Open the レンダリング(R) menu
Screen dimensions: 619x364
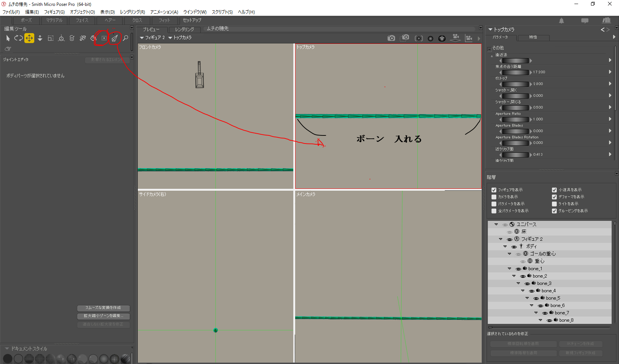(132, 12)
